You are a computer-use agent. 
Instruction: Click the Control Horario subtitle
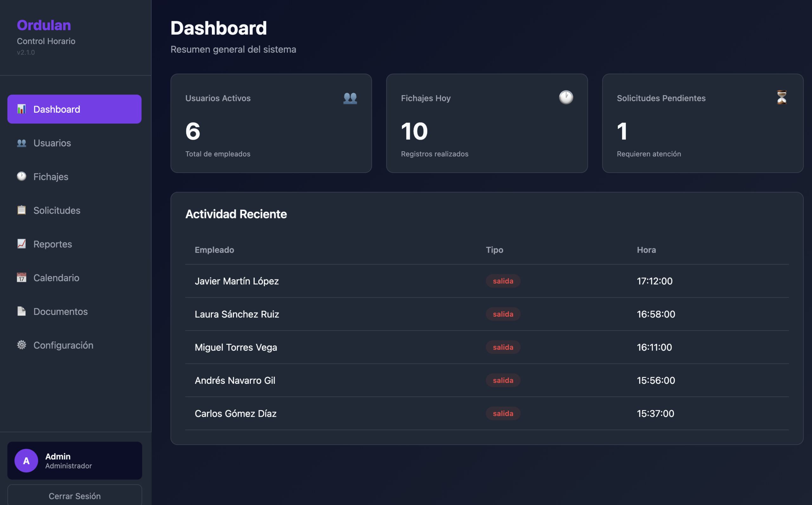(46, 41)
